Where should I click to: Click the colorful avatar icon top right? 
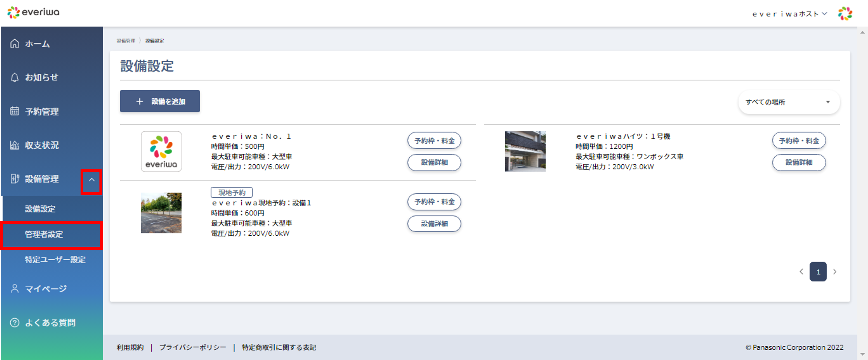point(845,13)
